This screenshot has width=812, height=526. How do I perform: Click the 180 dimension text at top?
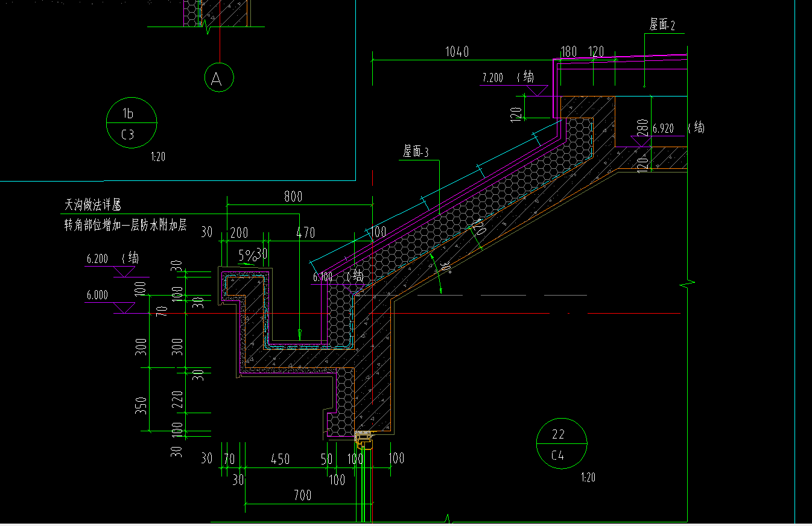pos(568,52)
